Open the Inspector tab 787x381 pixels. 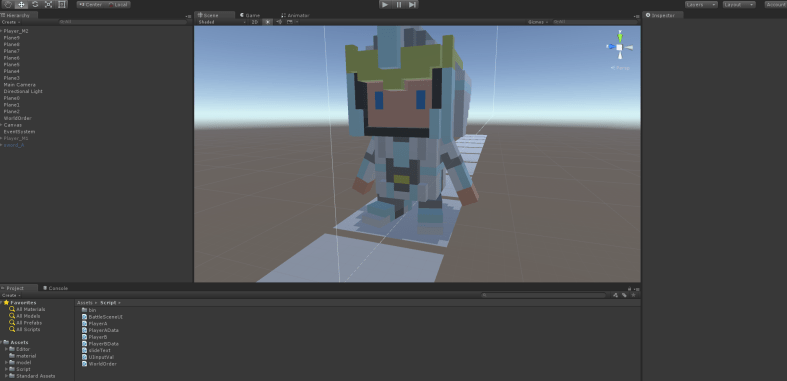click(664, 15)
